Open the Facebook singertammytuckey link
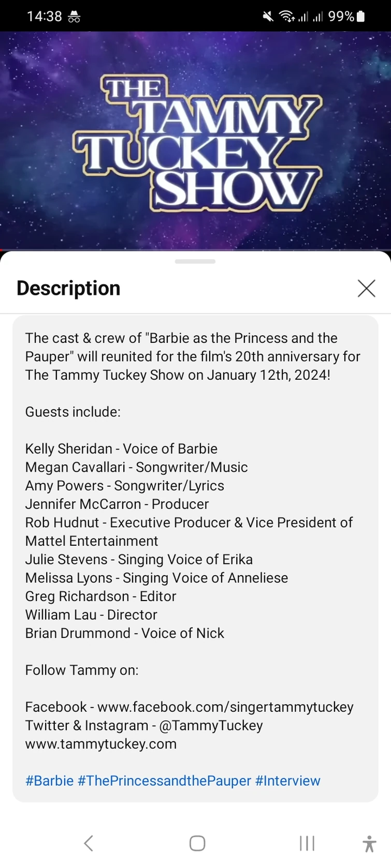Viewport: 391px width, 868px height. 225,707
